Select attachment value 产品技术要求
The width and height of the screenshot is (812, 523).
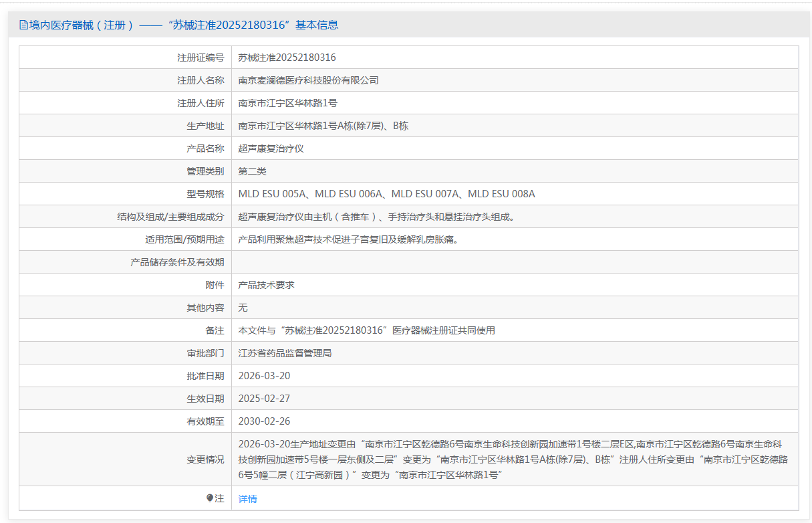267,285
